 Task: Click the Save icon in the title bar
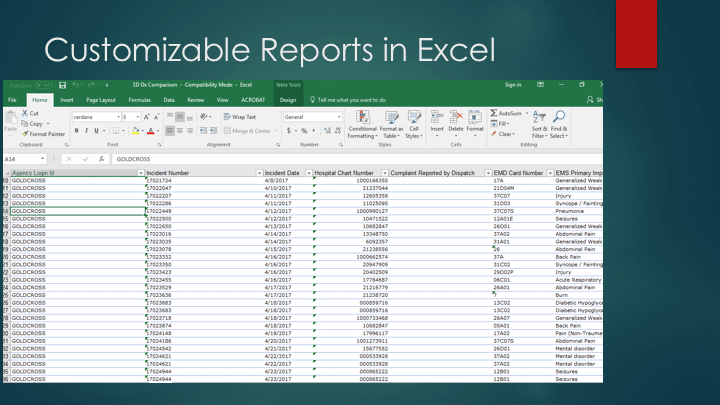(x=62, y=86)
